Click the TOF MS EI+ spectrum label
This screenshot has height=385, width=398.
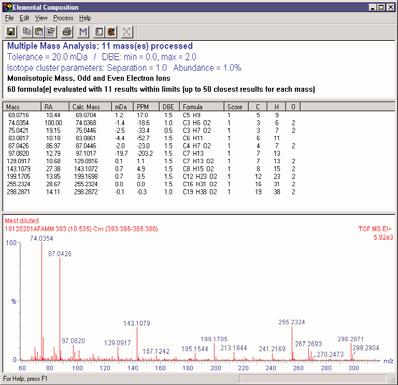click(x=375, y=229)
